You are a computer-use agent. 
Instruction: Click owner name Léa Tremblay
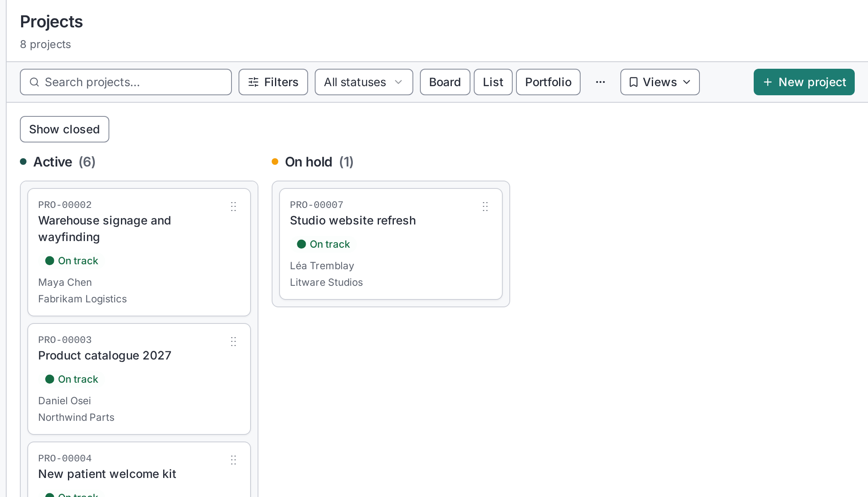[x=322, y=266]
